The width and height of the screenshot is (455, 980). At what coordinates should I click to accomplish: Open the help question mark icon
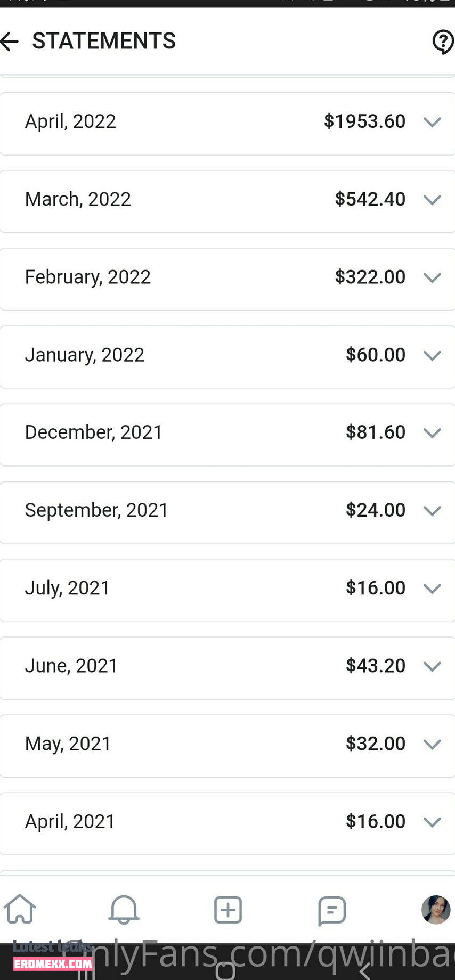[x=443, y=42]
